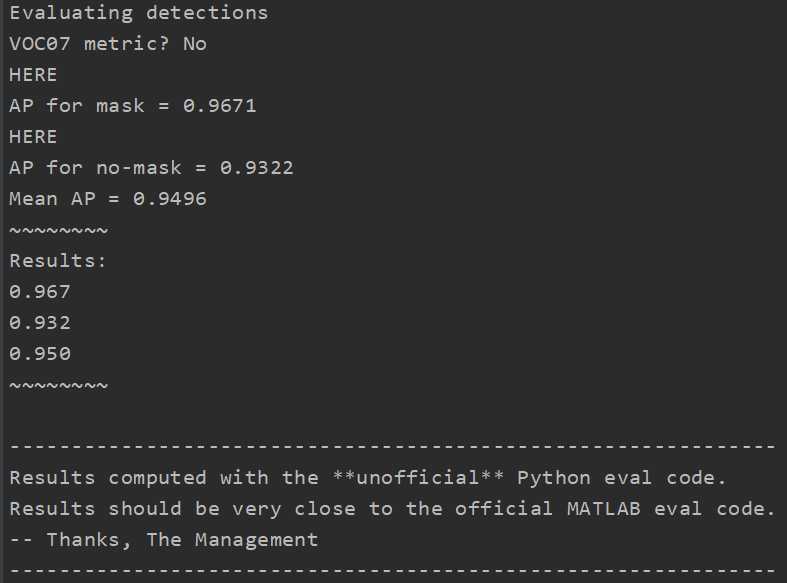The width and height of the screenshot is (787, 583).
Task: Click the 0.932 result line
Action: pyautogui.click(x=40, y=323)
